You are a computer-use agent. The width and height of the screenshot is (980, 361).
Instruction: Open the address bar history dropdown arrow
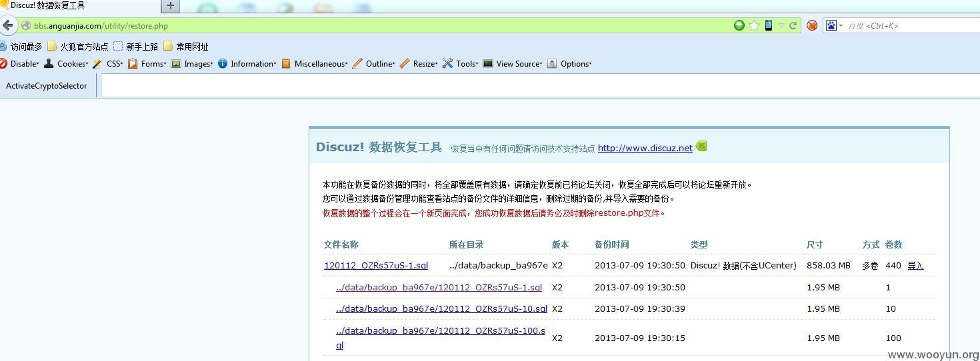pyautogui.click(x=781, y=26)
